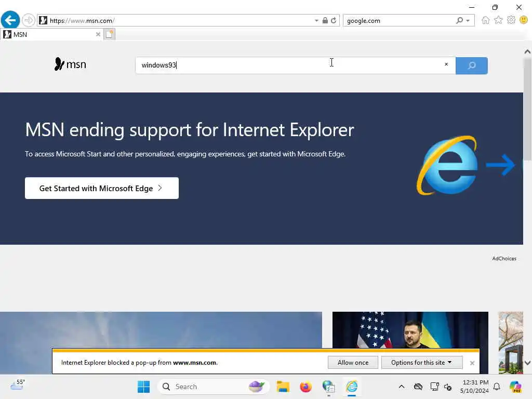Click the display network tray icon
Viewport: 532px width, 399px height.
tap(434, 387)
